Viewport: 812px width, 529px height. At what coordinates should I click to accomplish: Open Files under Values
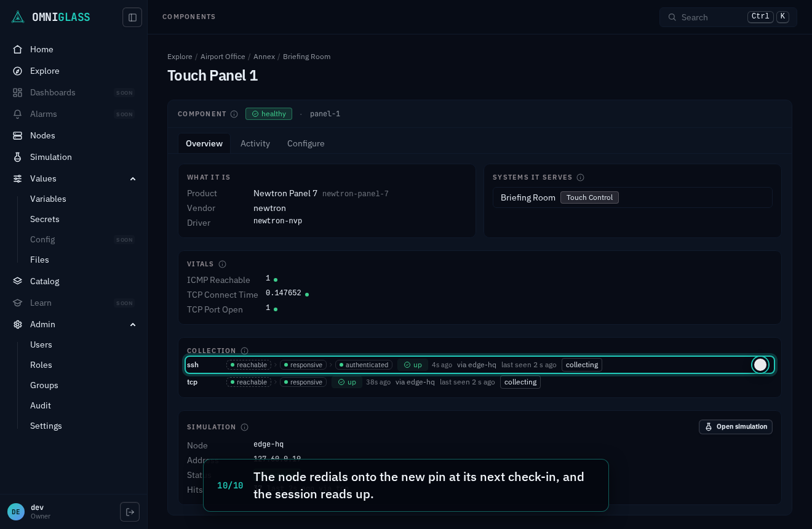[x=39, y=260]
